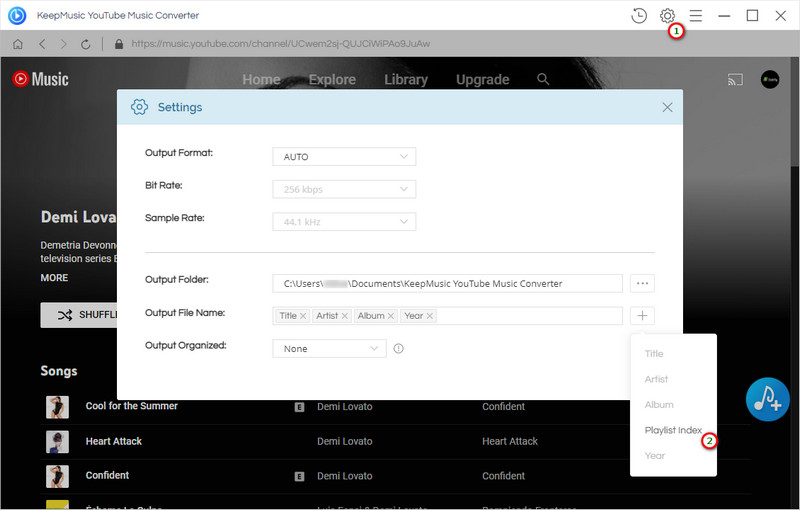This screenshot has width=800, height=510.
Task: Click the Output Folder path field
Action: click(447, 283)
